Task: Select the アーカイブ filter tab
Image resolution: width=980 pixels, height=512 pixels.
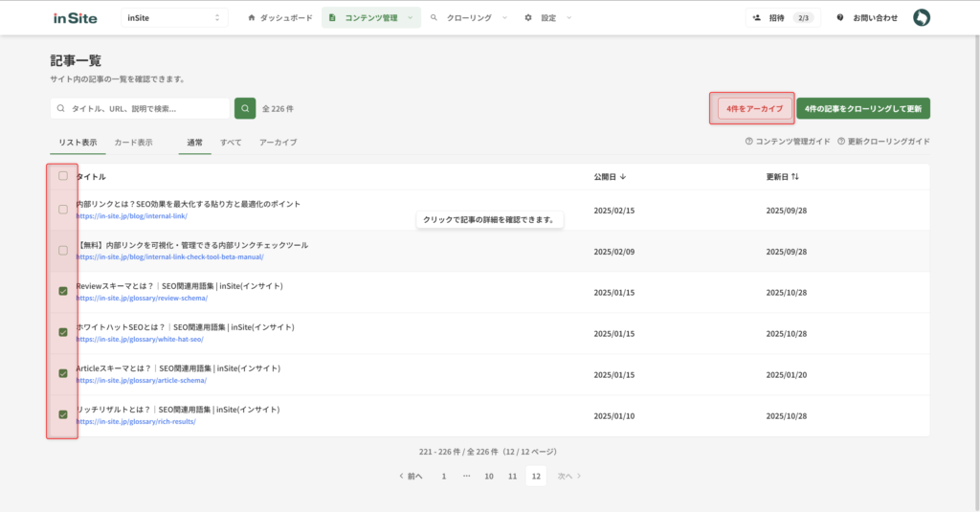Action: point(278,143)
